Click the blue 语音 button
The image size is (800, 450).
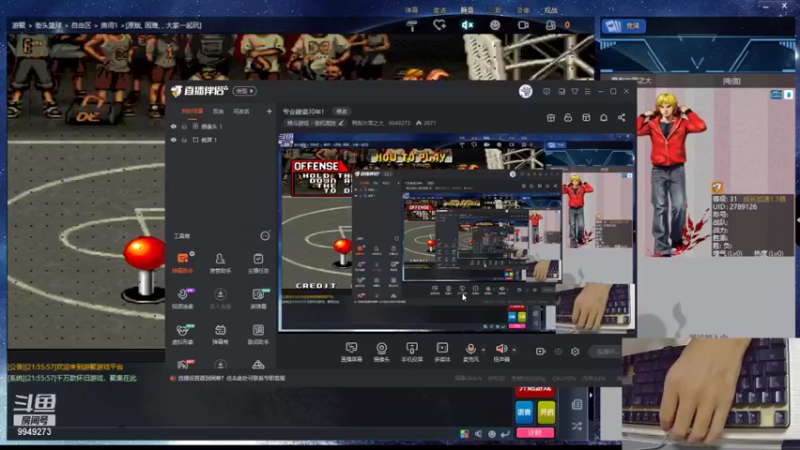524,412
